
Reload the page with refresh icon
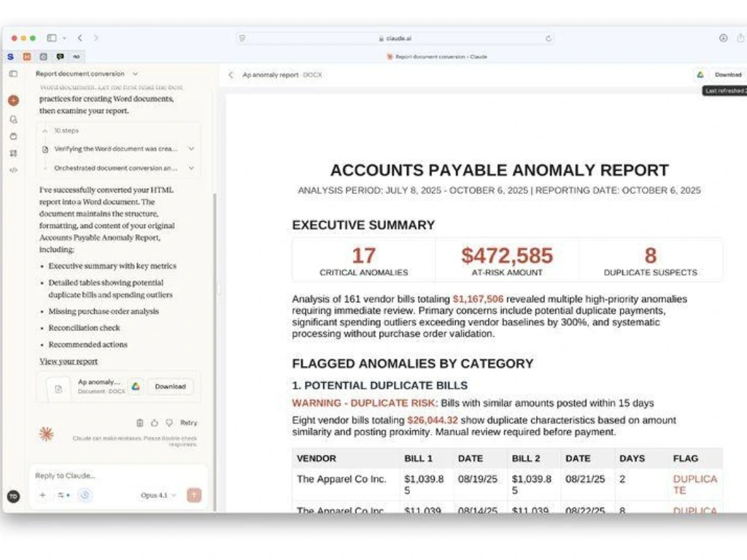pyautogui.click(x=549, y=39)
